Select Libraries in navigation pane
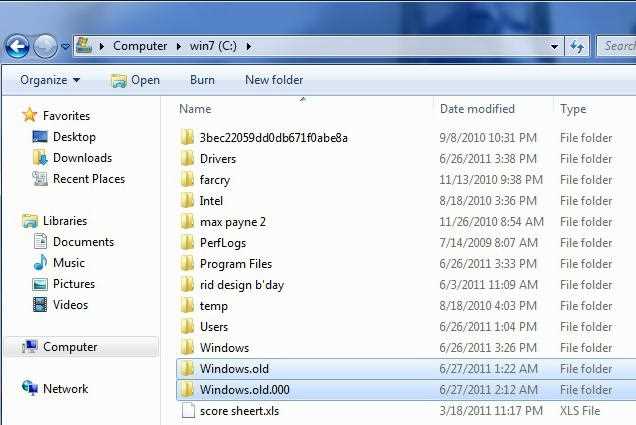This screenshot has width=636, height=425. coord(65,221)
